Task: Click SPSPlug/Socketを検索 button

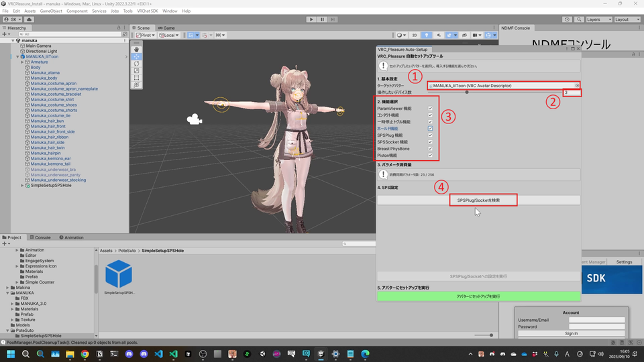Action: click(x=478, y=200)
